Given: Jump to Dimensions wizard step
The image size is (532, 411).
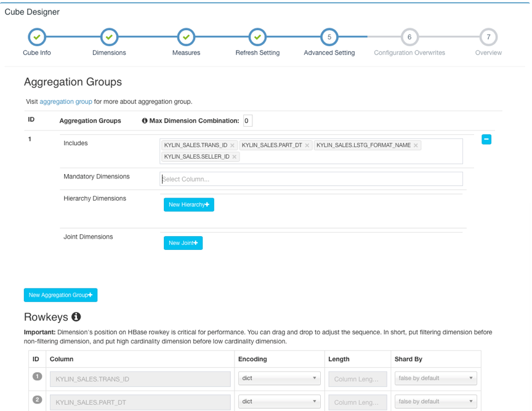Looking at the screenshot, I should pos(109,38).
